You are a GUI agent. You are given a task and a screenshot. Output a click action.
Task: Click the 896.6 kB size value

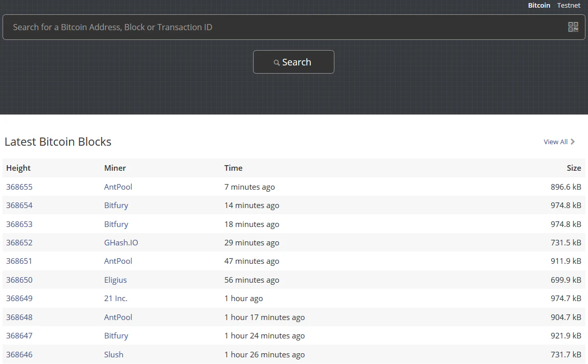[x=566, y=187]
